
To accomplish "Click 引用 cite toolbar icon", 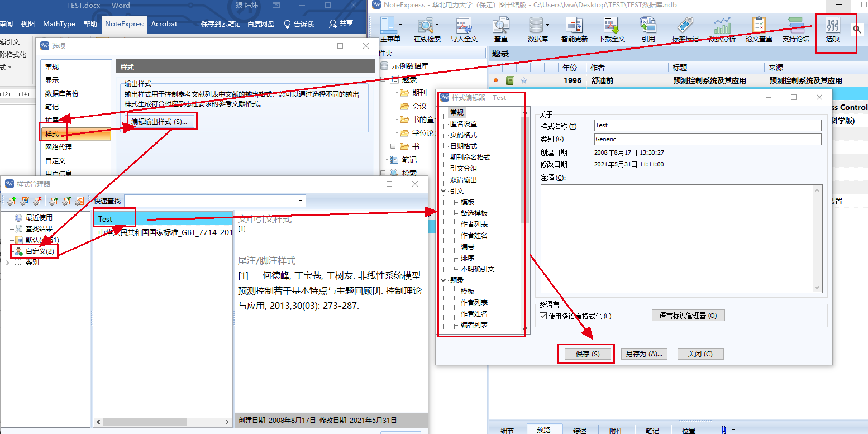I will [648, 30].
